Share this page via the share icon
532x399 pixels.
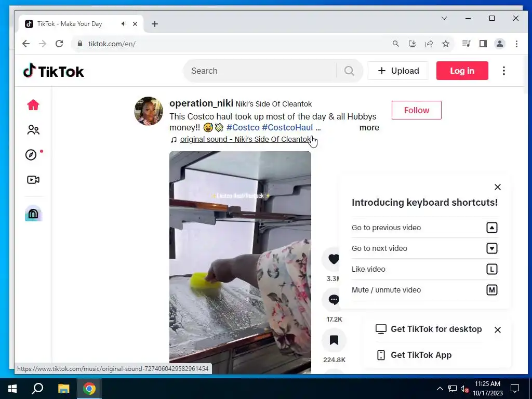429,44
